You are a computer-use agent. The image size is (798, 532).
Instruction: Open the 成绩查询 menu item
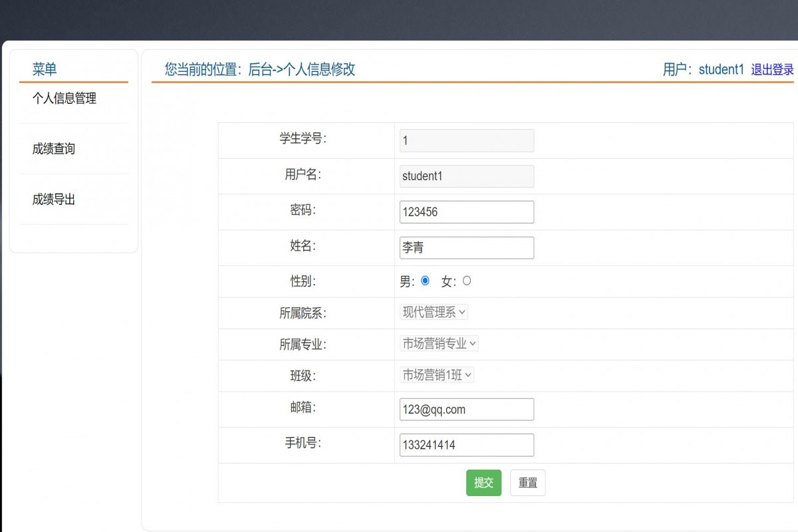point(52,149)
